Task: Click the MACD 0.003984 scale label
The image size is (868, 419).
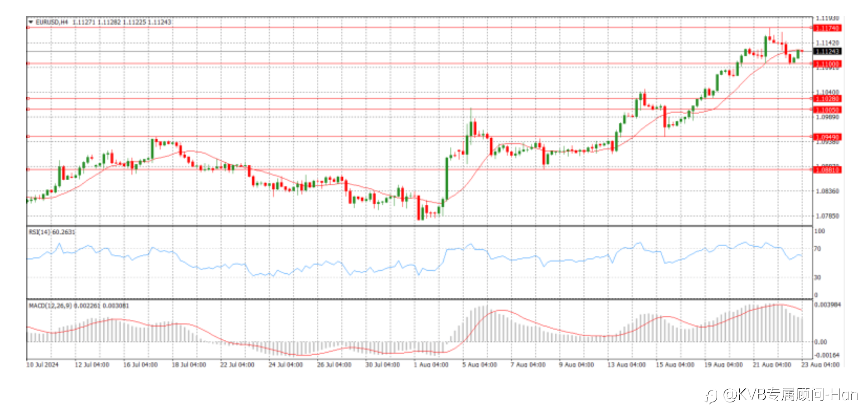Action: click(x=827, y=304)
